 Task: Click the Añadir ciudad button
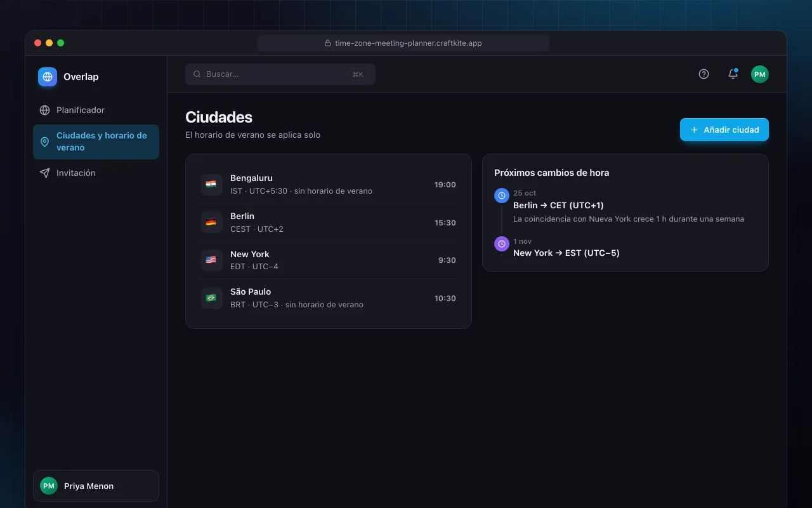tap(724, 130)
